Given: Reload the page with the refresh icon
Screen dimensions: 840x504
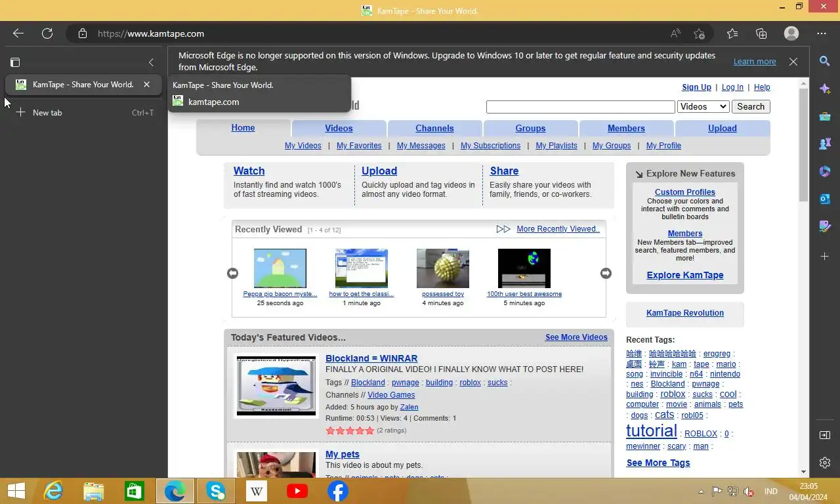Looking at the screenshot, I should point(47,33).
